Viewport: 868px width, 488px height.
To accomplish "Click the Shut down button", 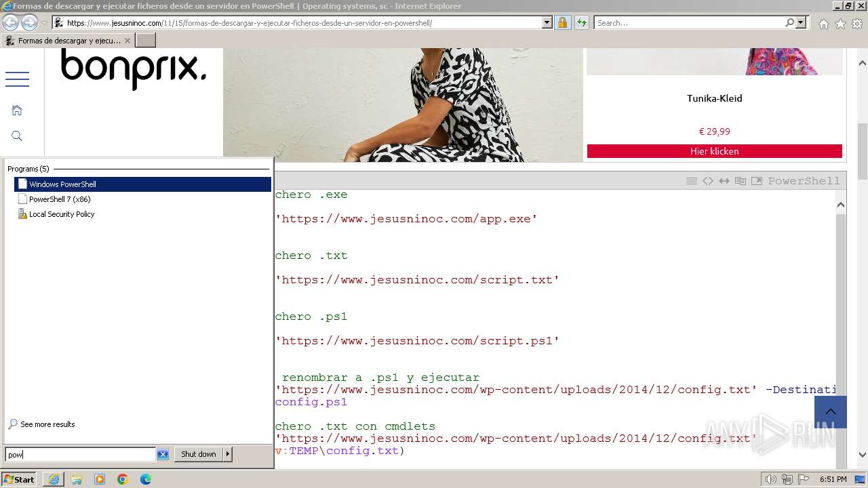I will point(199,454).
